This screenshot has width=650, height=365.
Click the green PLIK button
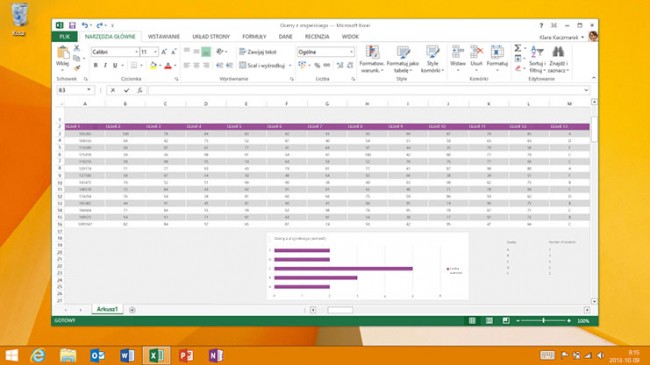65,36
